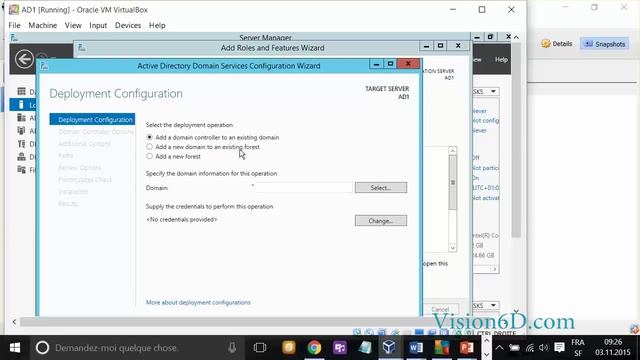Open the VirtualBox File menu
The image size is (640, 360).
tap(14, 25)
